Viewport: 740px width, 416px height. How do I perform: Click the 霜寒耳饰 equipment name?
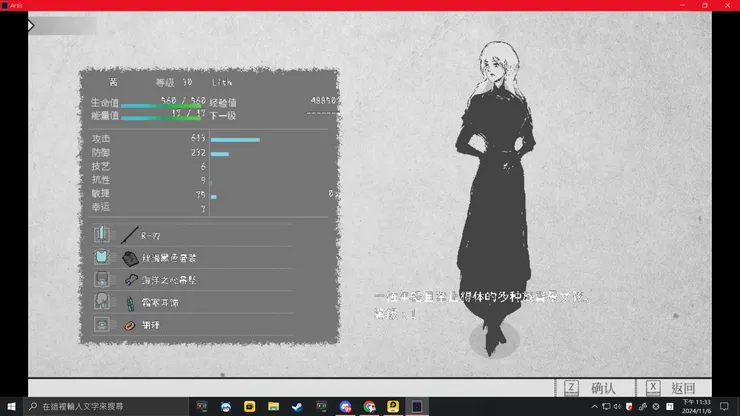(160, 303)
